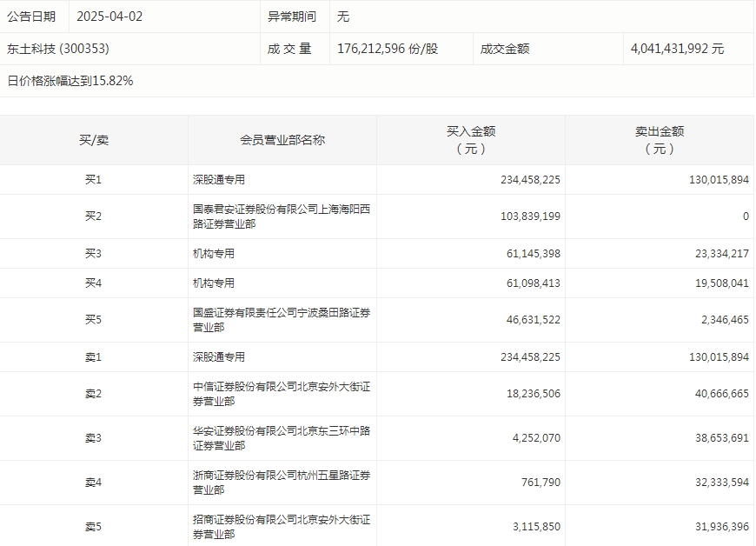Select the 买4 row label
756x546 pixels.
[x=94, y=283]
